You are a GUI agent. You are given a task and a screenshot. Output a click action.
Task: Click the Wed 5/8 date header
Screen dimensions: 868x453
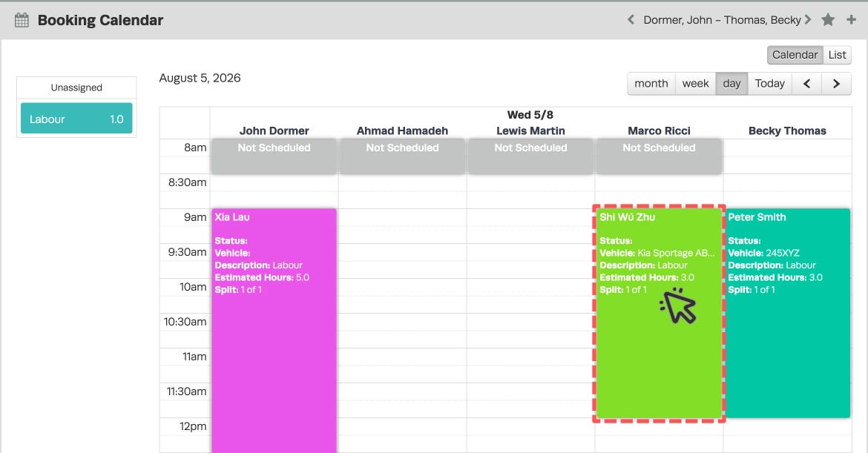[x=530, y=115]
